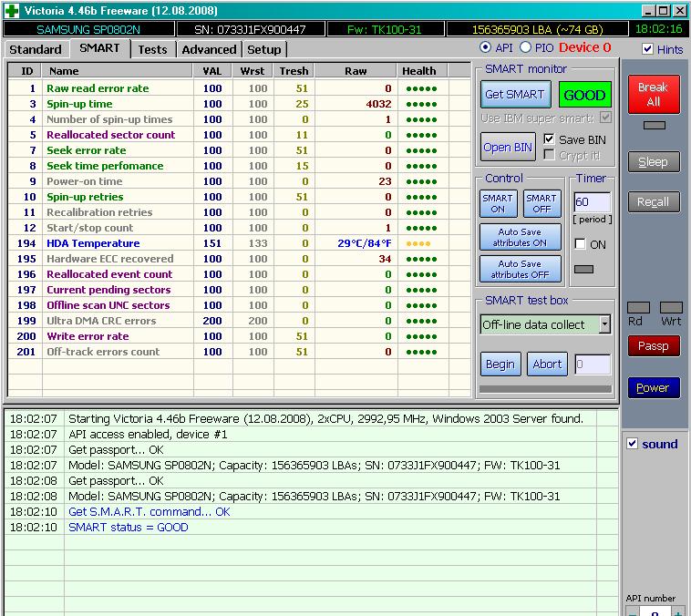Click the Recall button

point(654,201)
